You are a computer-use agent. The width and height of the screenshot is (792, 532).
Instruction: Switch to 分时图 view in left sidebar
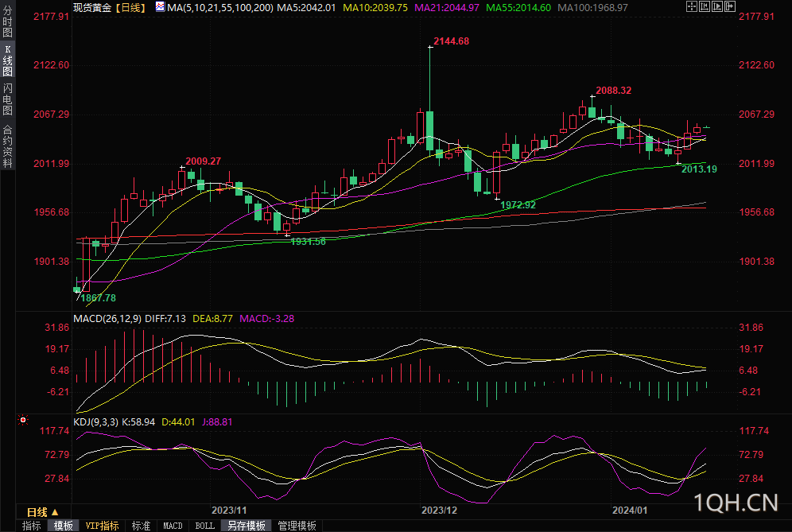point(8,21)
